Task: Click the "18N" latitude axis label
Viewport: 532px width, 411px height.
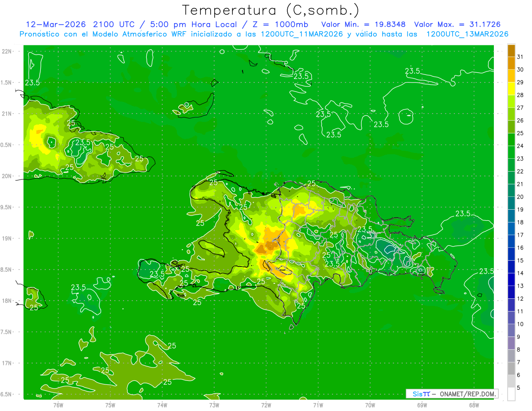Action: [x=7, y=301]
